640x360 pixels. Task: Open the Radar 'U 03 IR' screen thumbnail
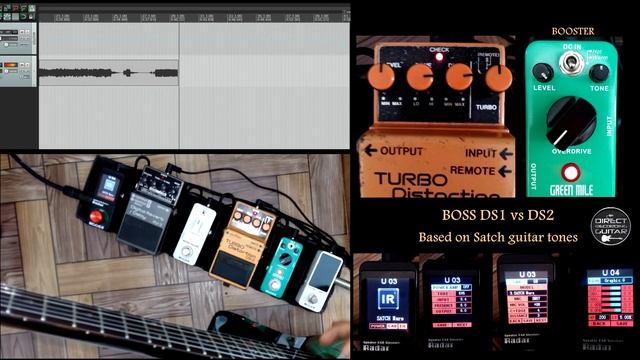click(x=388, y=304)
